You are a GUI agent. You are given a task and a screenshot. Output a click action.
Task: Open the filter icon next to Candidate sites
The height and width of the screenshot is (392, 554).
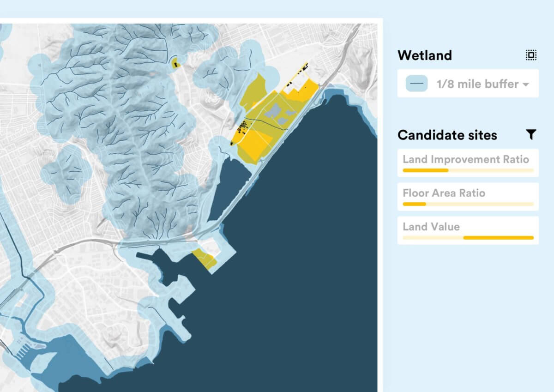pyautogui.click(x=532, y=134)
